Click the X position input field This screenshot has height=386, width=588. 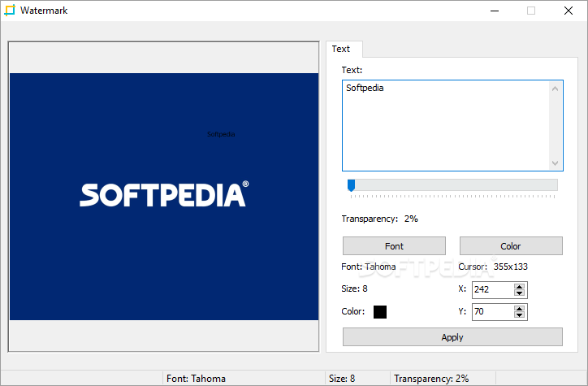point(492,289)
